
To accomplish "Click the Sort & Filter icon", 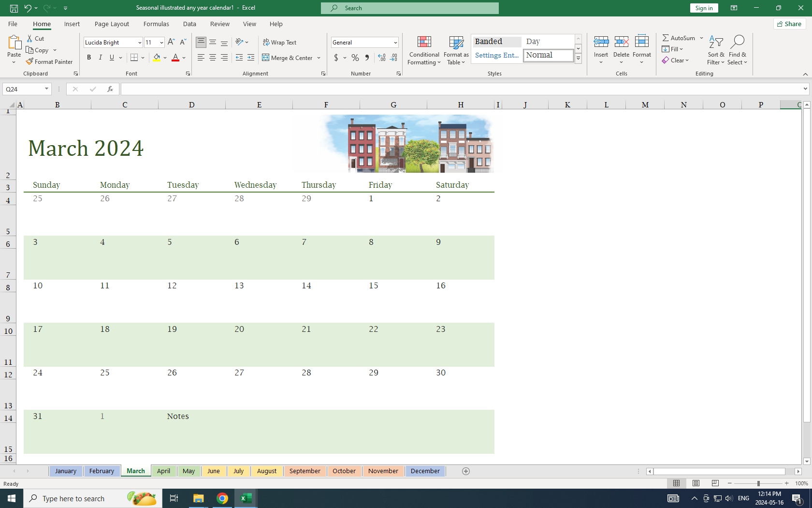I will [x=715, y=50].
